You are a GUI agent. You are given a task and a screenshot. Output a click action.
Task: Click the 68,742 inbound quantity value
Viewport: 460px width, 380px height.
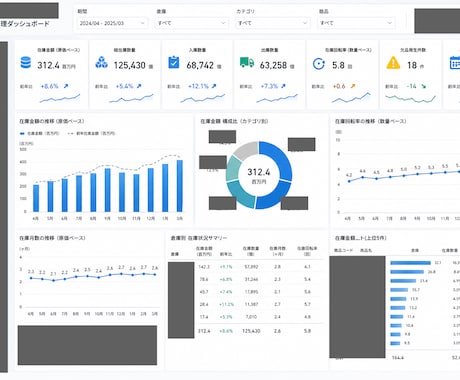200,65
